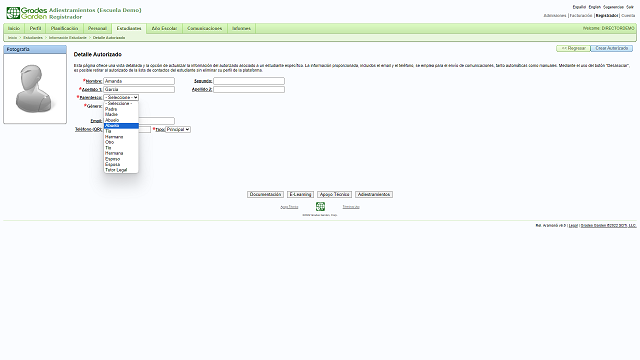640x360 pixels.
Task: Click the small link right of footer logo
Action: [351, 207]
